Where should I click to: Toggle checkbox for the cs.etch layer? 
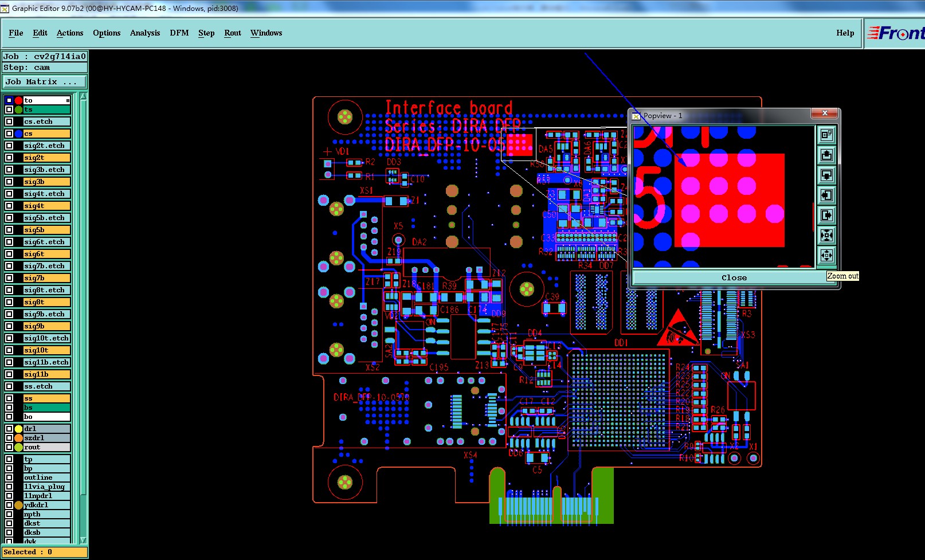[9, 122]
